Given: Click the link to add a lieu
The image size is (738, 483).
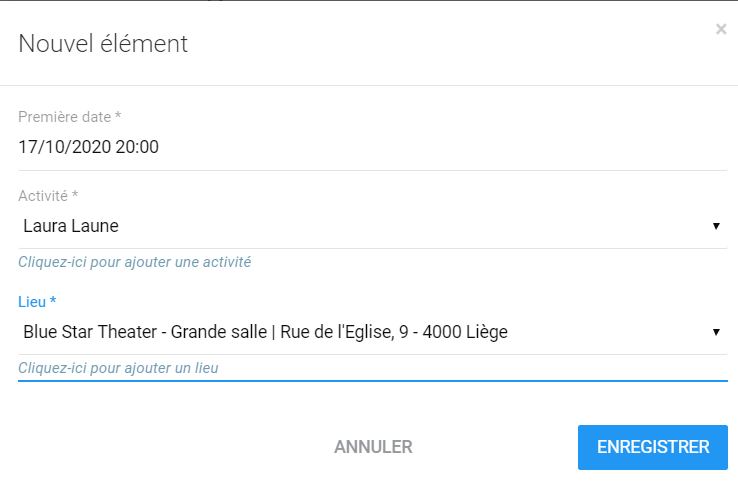Looking at the screenshot, I should (x=119, y=368).
